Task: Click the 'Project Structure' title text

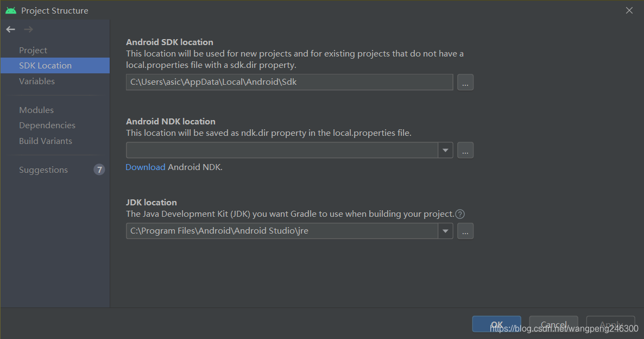Action: click(55, 11)
